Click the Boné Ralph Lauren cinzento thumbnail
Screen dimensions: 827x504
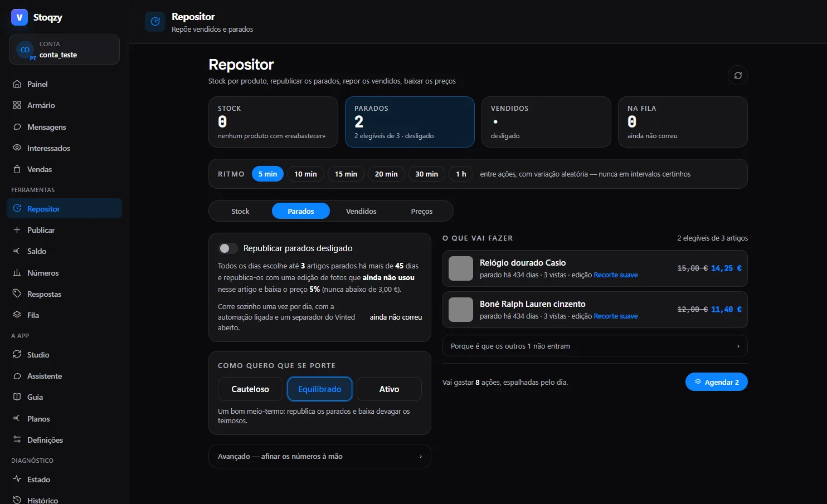coord(461,310)
